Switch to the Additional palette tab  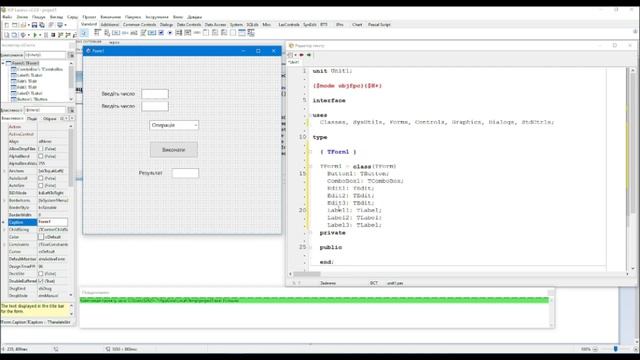coord(110,24)
